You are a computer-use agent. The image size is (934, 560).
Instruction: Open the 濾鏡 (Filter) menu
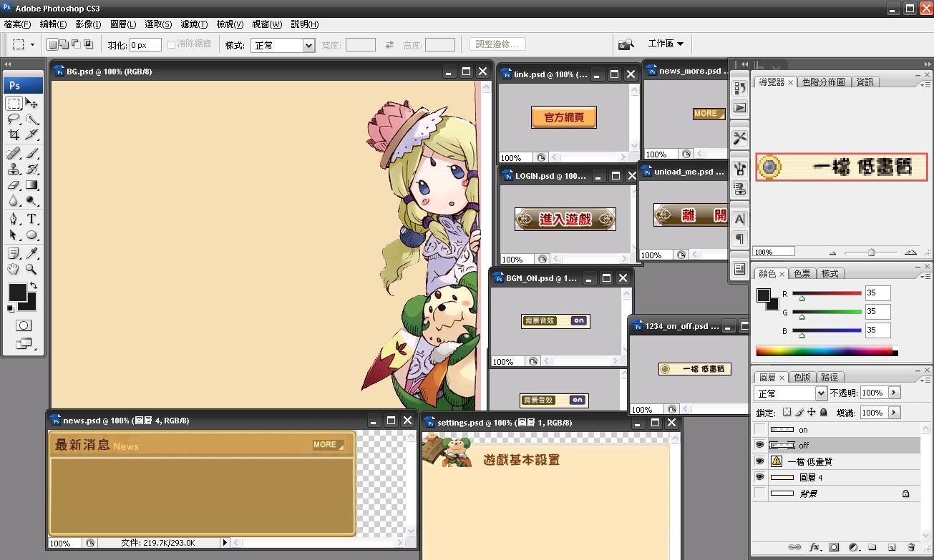pyautogui.click(x=194, y=24)
